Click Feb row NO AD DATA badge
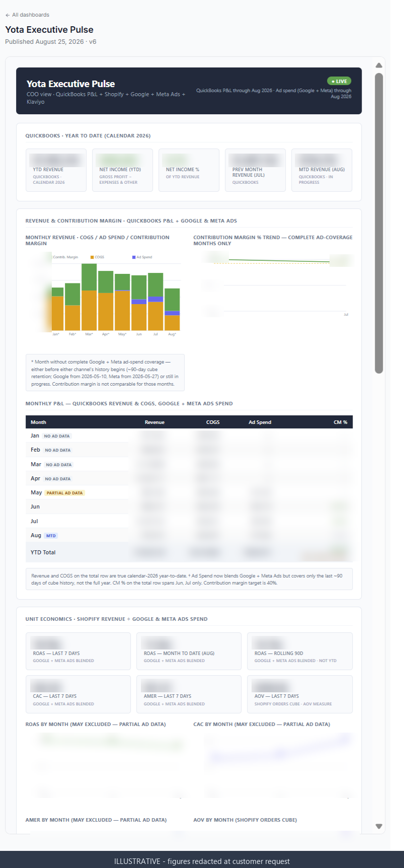 tap(58, 450)
